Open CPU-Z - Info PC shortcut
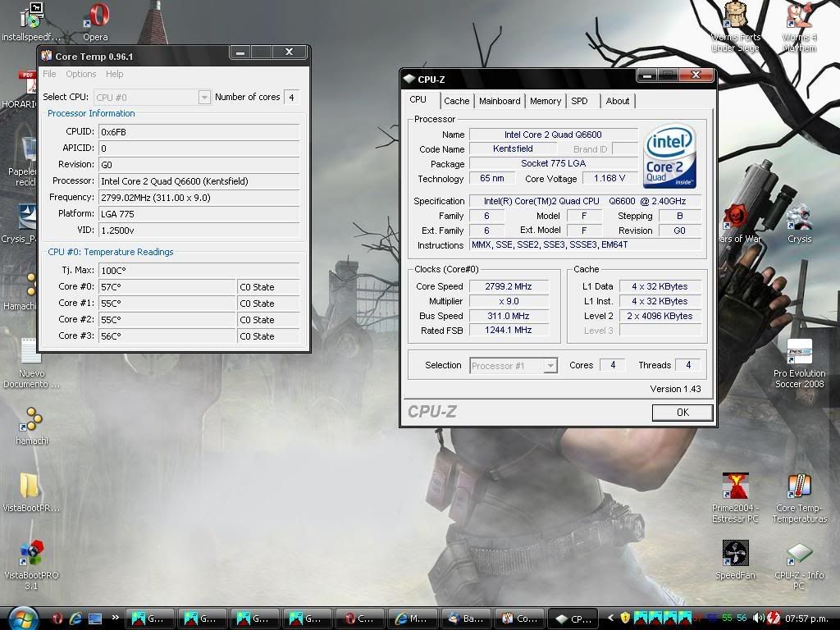 pyautogui.click(x=799, y=565)
